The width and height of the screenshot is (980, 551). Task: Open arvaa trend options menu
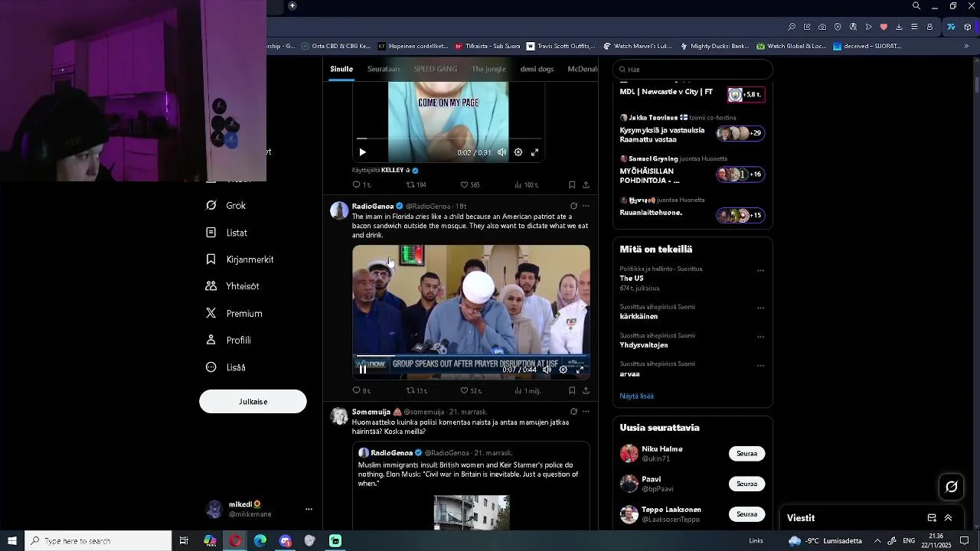[761, 365]
